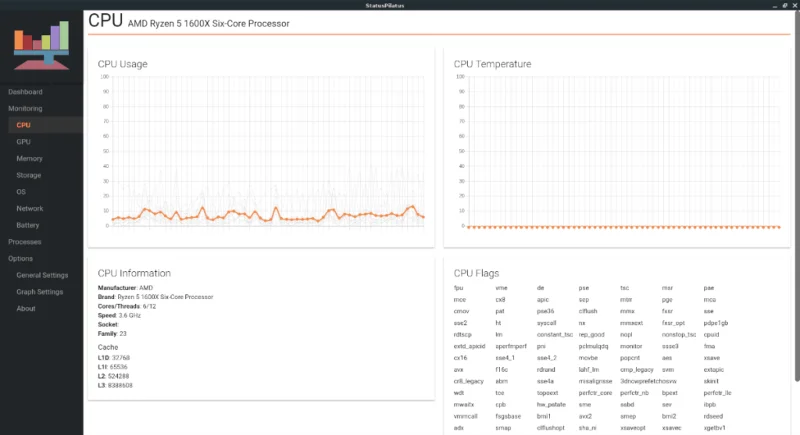The width and height of the screenshot is (800, 435).
Task: Select the Options section
Action: pos(20,259)
